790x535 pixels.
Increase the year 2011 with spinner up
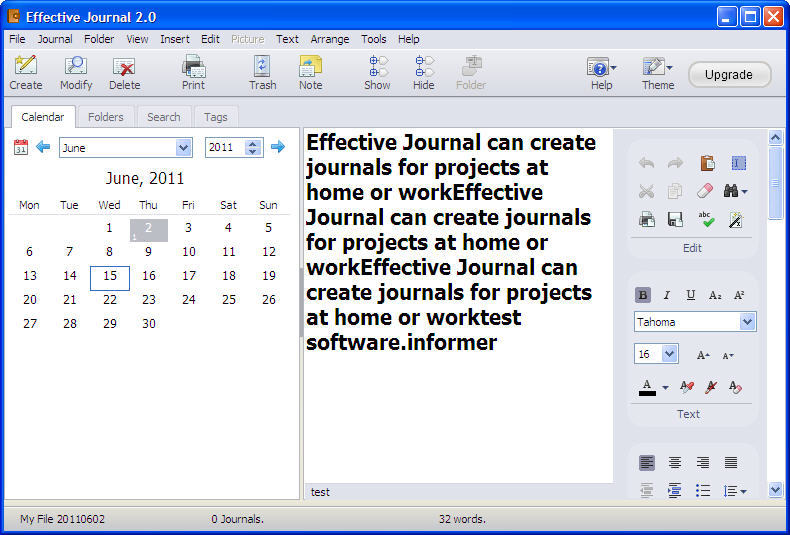point(253,143)
